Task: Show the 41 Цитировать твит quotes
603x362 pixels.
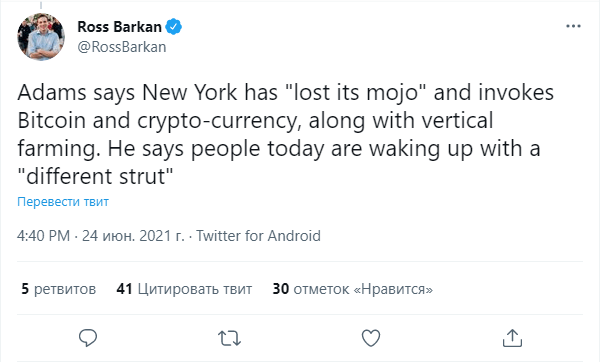Action: (x=184, y=289)
